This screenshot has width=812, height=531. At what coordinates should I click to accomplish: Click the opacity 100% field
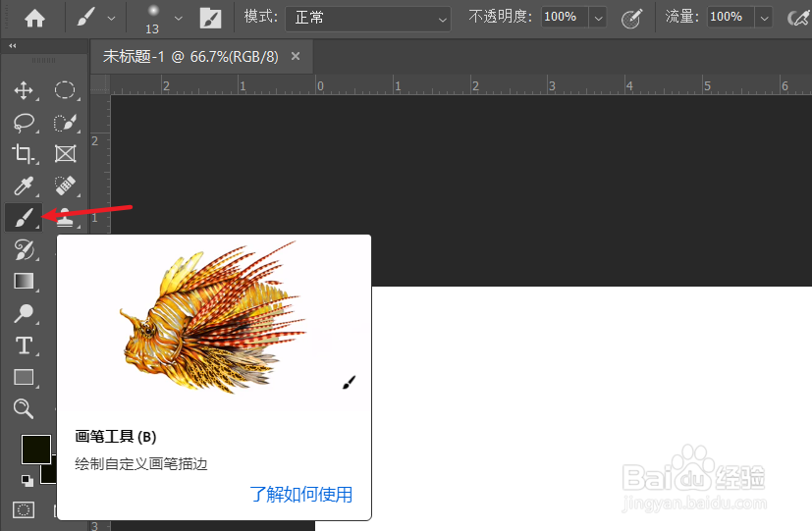[565, 17]
